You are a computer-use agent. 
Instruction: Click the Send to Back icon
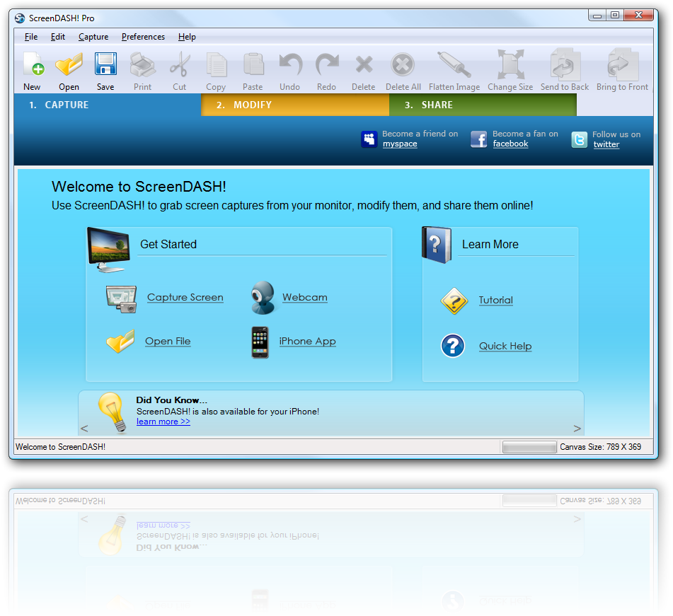(x=565, y=64)
